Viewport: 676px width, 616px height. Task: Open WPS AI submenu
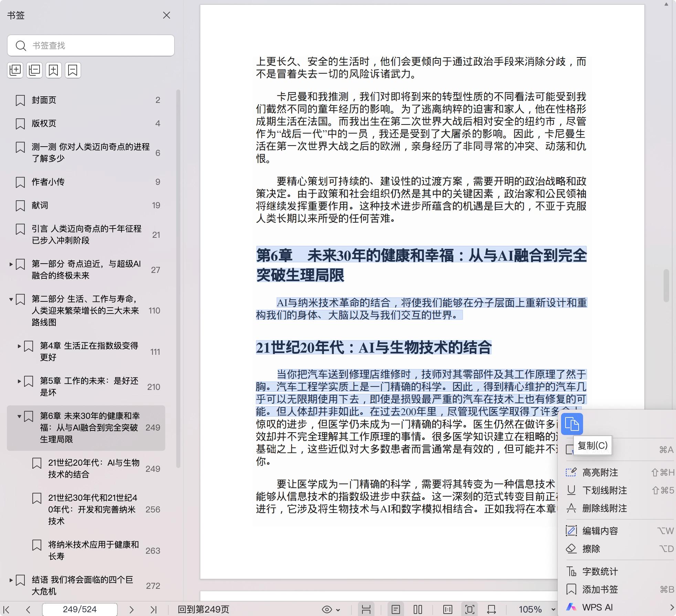point(620,607)
